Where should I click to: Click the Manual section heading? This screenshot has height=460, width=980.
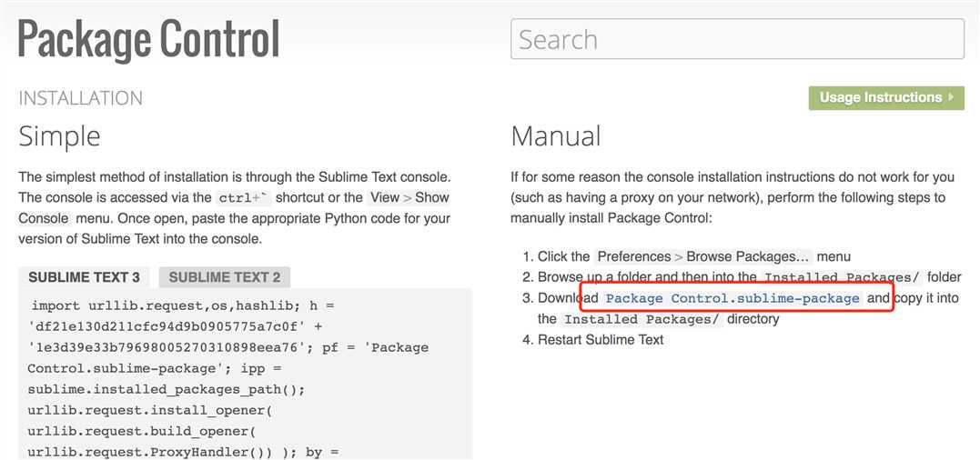556,136
